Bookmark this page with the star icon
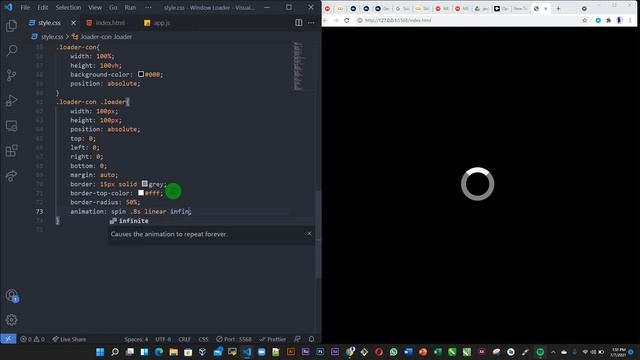This screenshot has height=360, width=640. (x=584, y=20)
